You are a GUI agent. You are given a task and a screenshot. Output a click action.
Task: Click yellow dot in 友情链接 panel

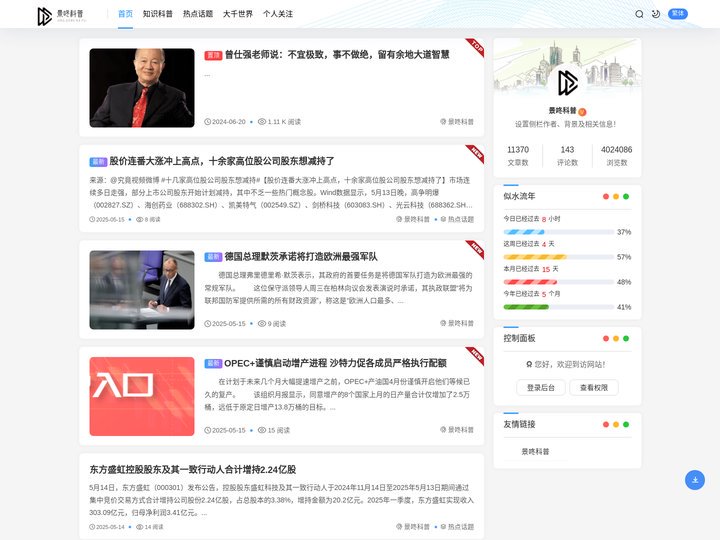click(616, 424)
